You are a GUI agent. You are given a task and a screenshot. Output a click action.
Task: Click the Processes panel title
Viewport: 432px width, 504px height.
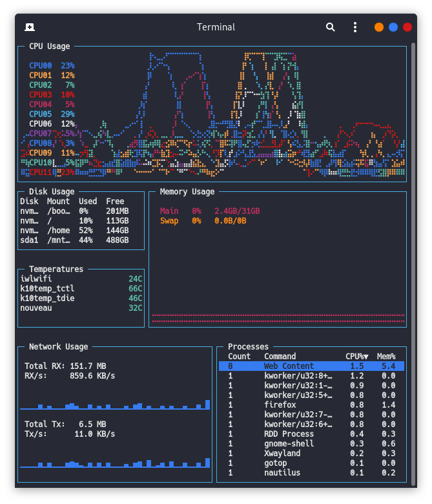pyautogui.click(x=248, y=347)
